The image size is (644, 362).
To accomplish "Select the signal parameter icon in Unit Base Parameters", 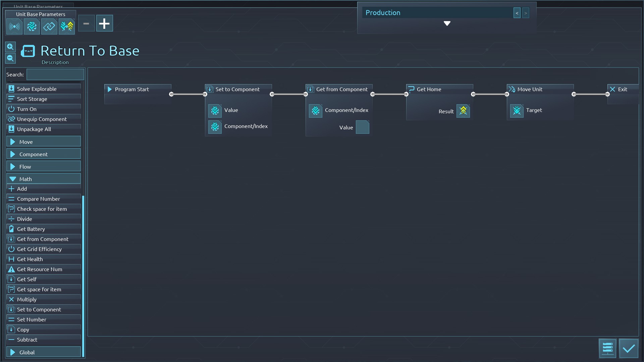I will [x=14, y=27].
